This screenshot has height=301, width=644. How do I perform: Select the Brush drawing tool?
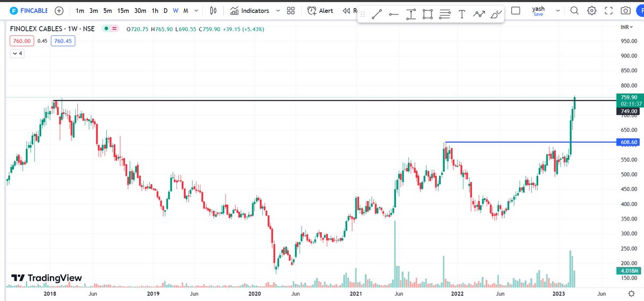[x=496, y=15]
